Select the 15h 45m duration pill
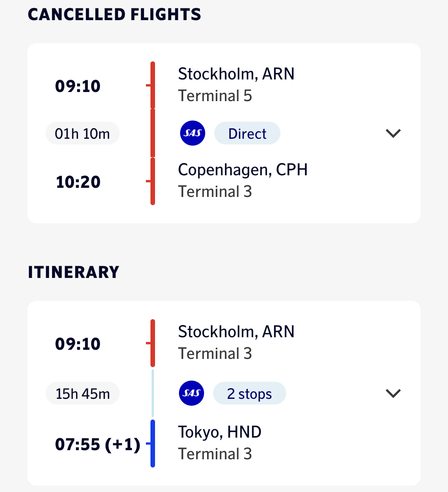 coord(82,394)
